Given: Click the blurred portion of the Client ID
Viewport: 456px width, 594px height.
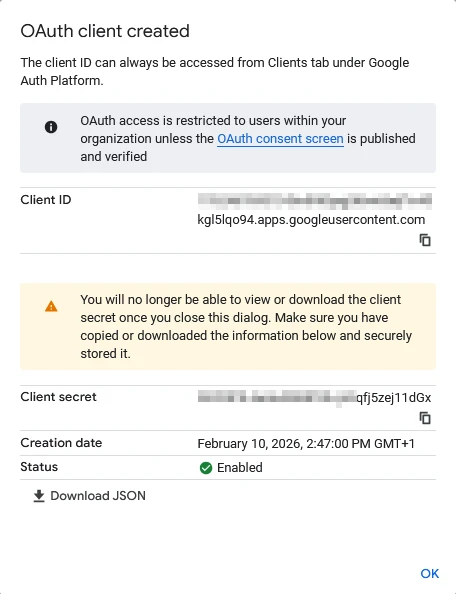Looking at the screenshot, I should point(315,201).
